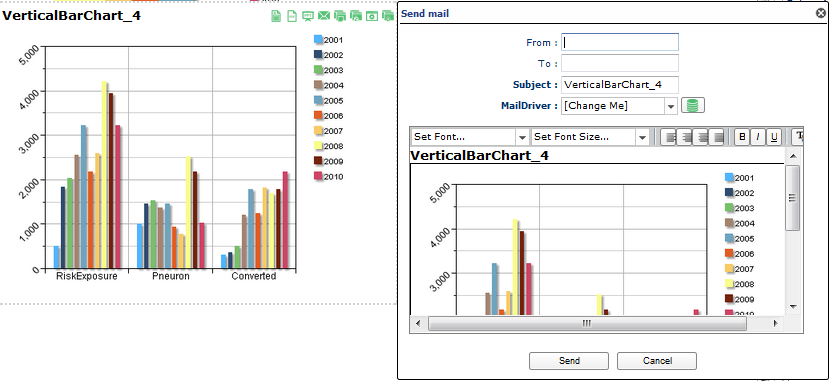Export chart to Excel file icon
This screenshot has height=381, width=829.
tap(276, 16)
